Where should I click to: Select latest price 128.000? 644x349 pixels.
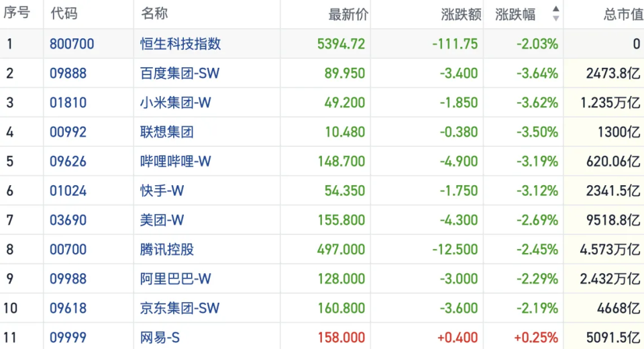tap(341, 279)
